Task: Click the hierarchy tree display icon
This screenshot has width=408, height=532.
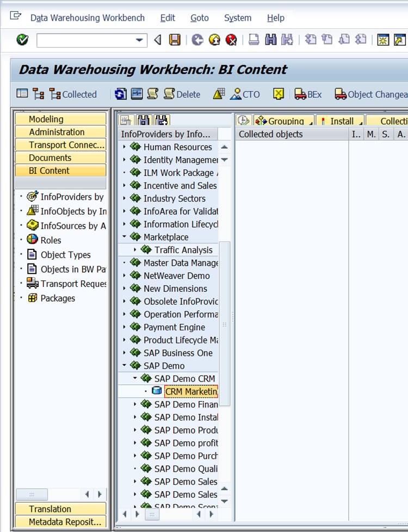Action: [39, 93]
